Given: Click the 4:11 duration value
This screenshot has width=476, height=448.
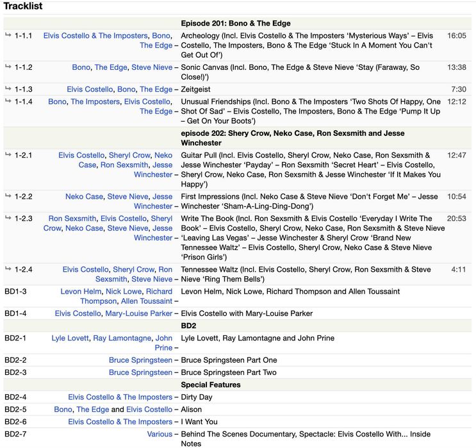Looking at the screenshot, I should coord(459,269).
